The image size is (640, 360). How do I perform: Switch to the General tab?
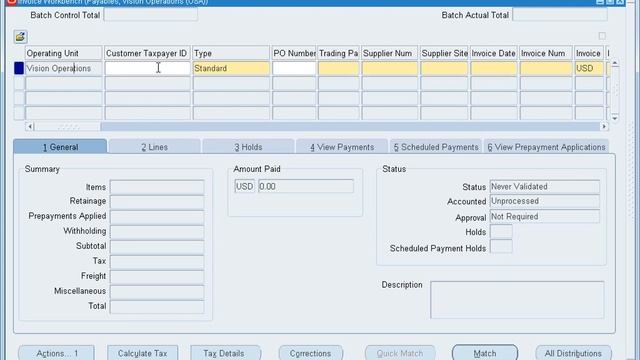coord(60,147)
